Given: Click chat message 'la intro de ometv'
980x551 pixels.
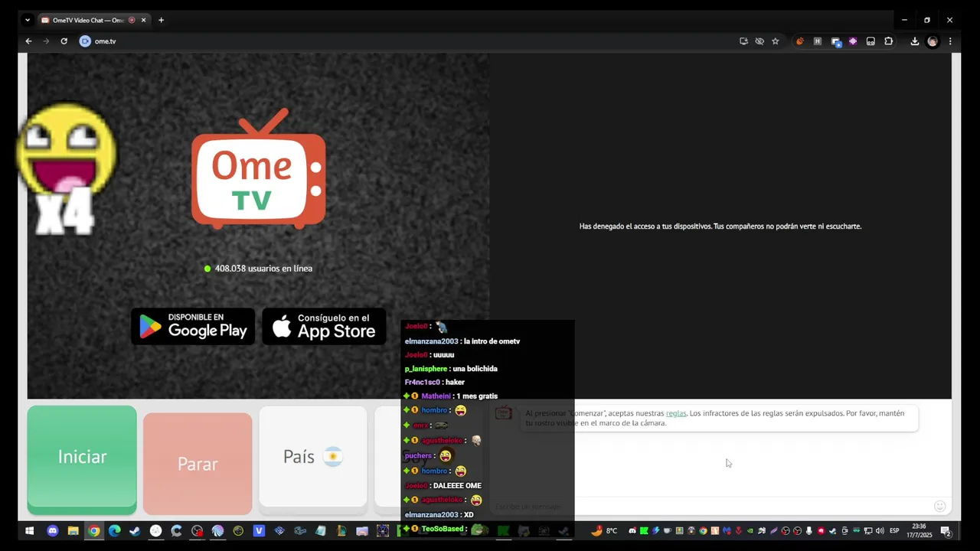Looking at the screenshot, I should tap(492, 341).
